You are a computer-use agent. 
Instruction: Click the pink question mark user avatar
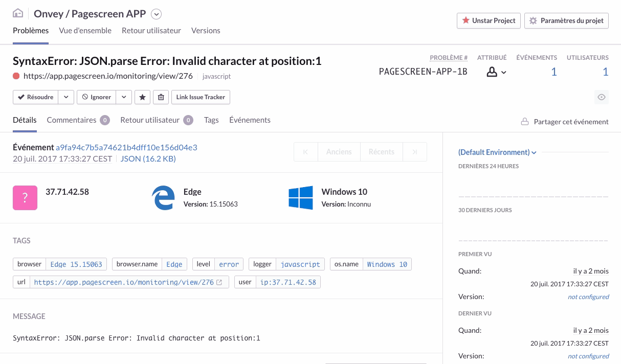coord(25,198)
